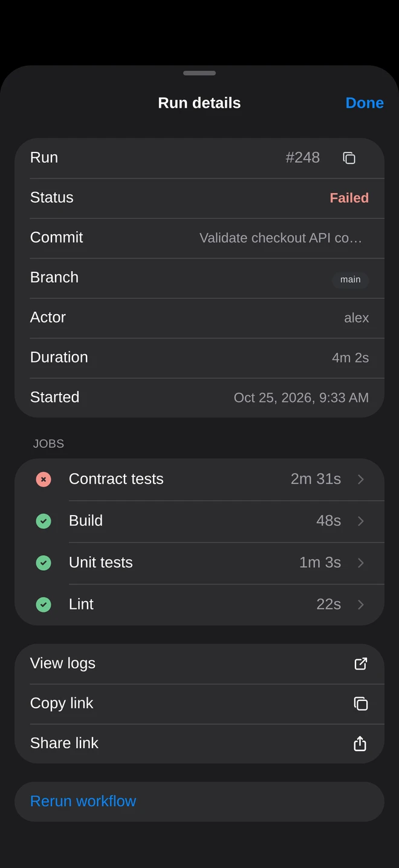This screenshot has width=399, height=868.
Task: Expand the Build job chevron
Action: [x=361, y=521]
